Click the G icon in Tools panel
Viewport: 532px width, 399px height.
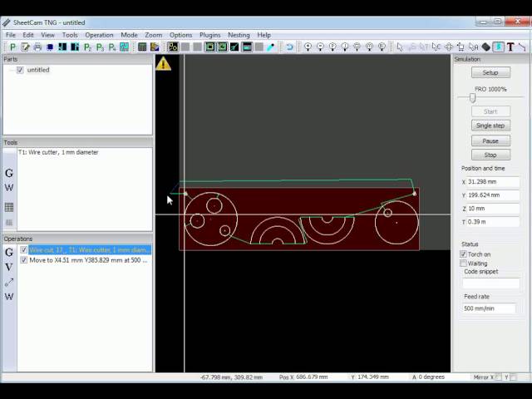click(x=9, y=173)
